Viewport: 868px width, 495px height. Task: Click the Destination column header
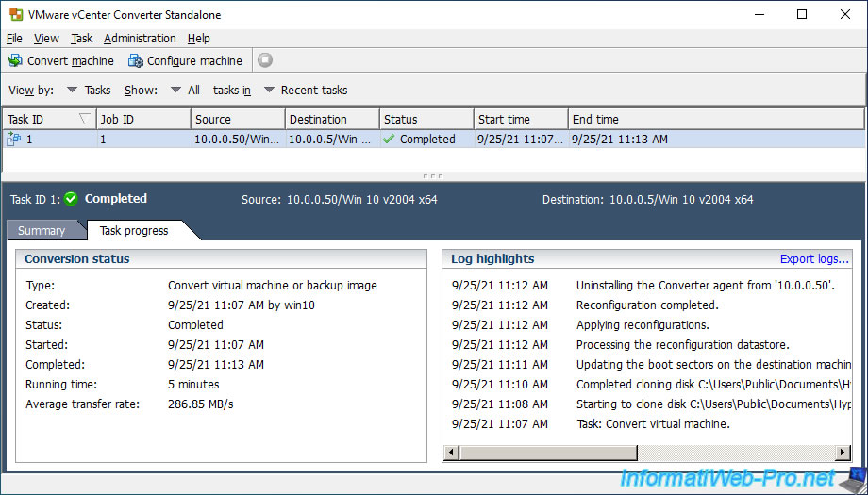click(330, 120)
